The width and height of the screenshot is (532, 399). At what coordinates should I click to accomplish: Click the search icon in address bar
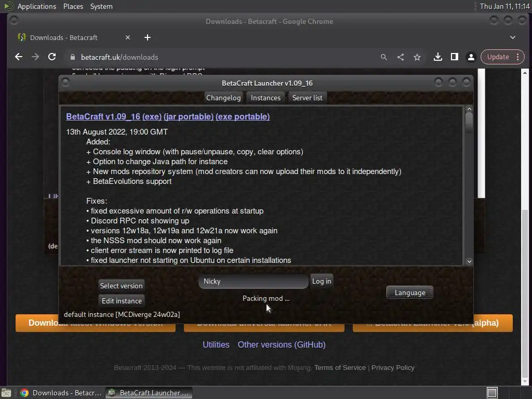pyautogui.click(x=384, y=57)
